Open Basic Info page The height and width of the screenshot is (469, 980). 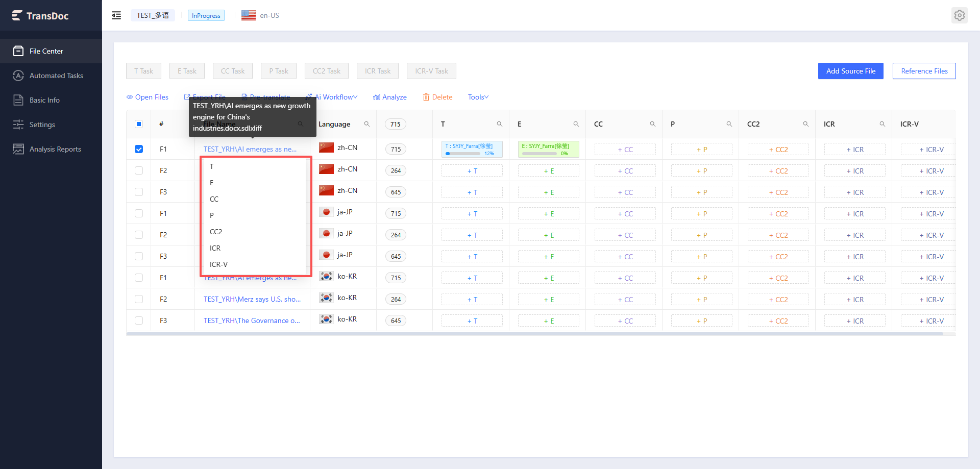51,100
